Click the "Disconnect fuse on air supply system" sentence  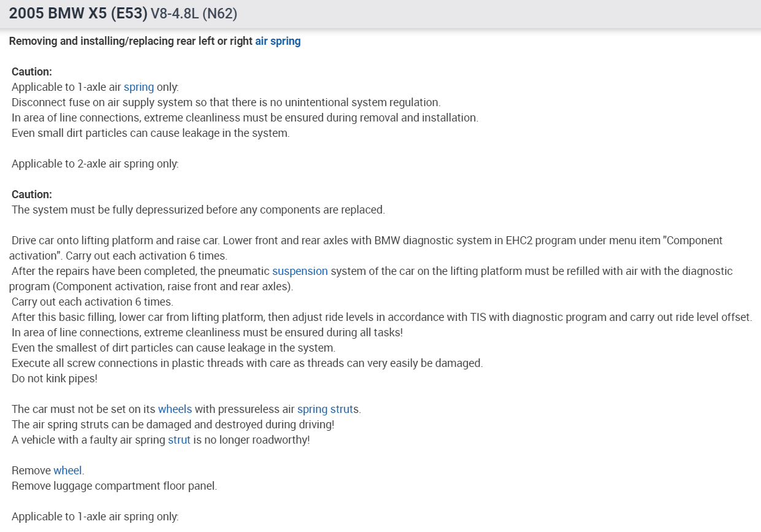click(226, 102)
